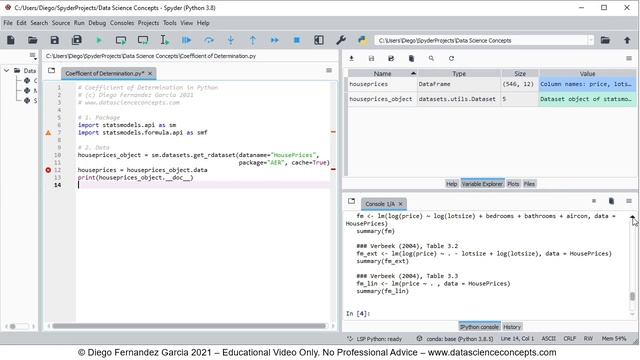Open the PYTHONPATH manager
640x360 pixels.
tap(362, 40)
